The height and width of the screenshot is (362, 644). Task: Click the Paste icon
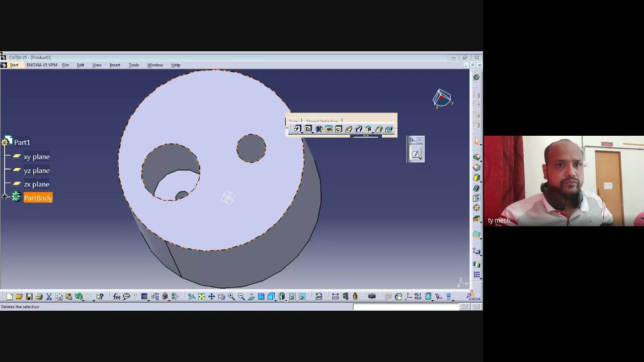point(69,297)
